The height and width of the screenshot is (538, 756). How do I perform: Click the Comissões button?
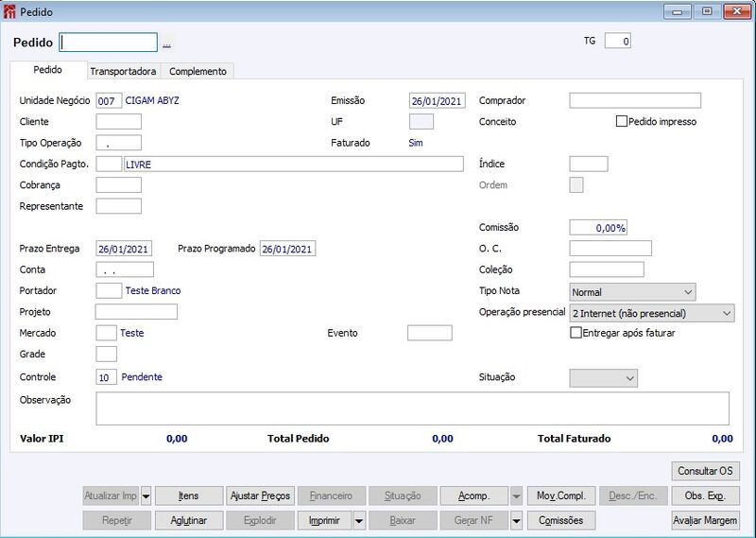[561, 521]
